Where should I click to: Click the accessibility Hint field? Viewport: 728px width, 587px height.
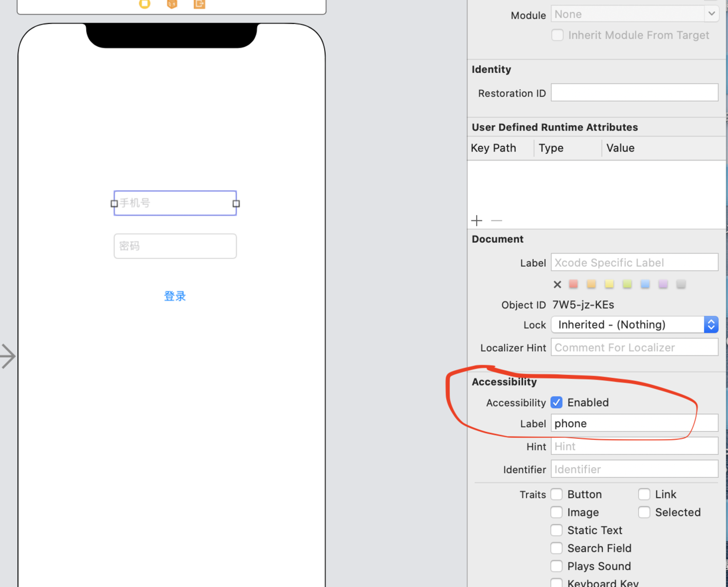tap(635, 446)
